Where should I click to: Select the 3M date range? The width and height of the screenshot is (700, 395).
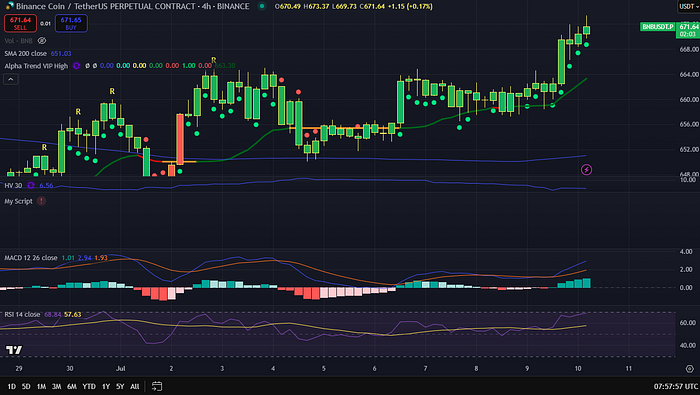56,387
